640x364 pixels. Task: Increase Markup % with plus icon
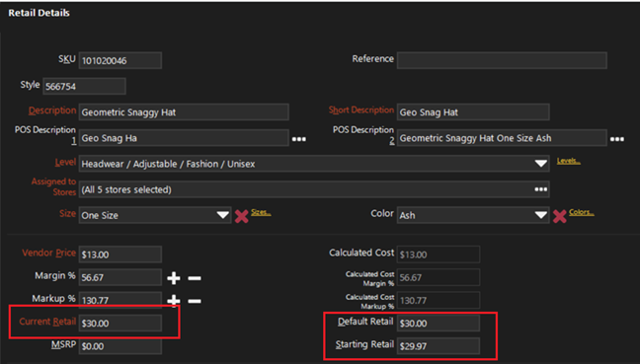click(x=174, y=300)
